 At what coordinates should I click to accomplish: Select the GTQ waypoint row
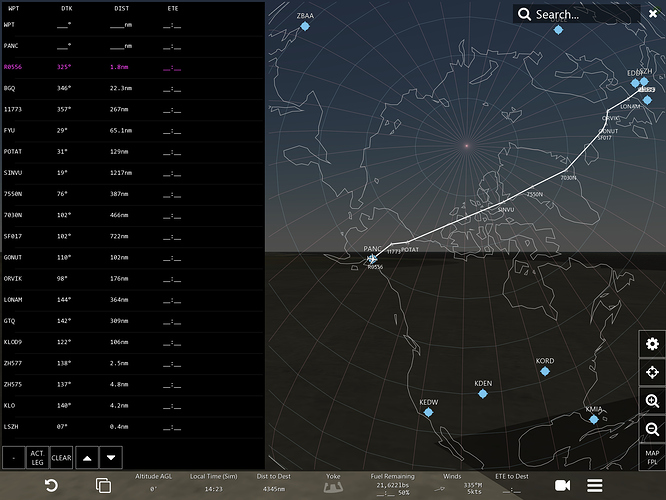click(133, 321)
